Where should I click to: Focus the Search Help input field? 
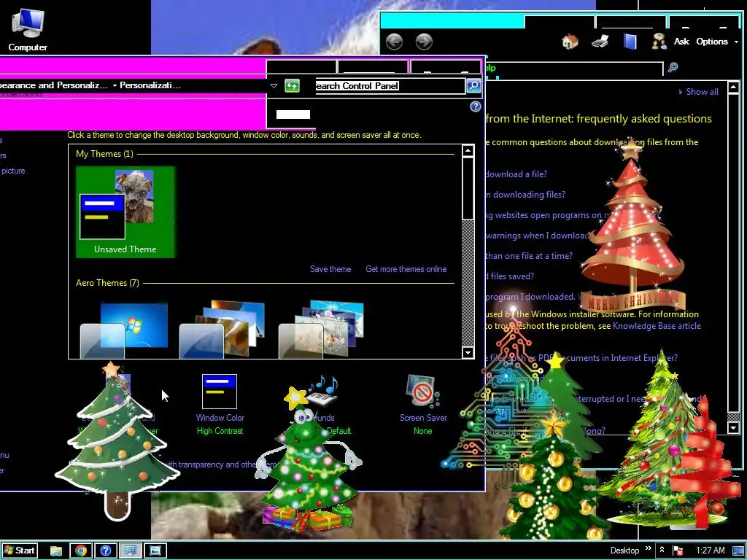point(574,68)
